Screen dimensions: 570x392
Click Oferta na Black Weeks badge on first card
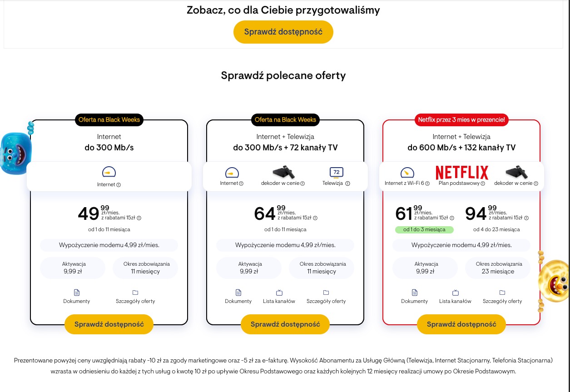109,120
